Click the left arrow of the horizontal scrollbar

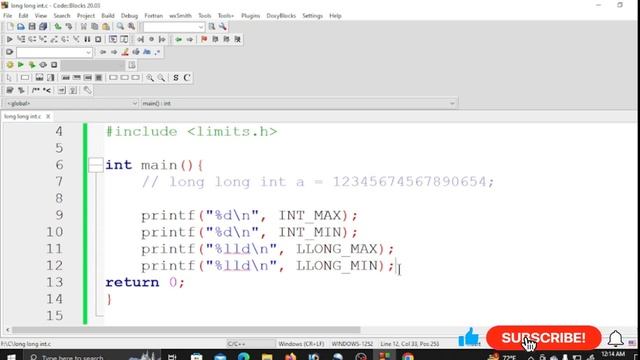click(7, 330)
